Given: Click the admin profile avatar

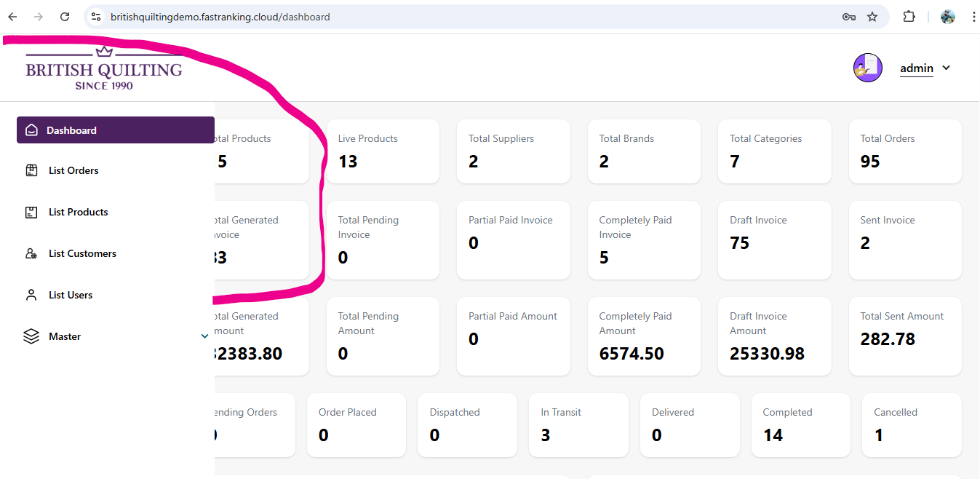Looking at the screenshot, I should point(867,68).
